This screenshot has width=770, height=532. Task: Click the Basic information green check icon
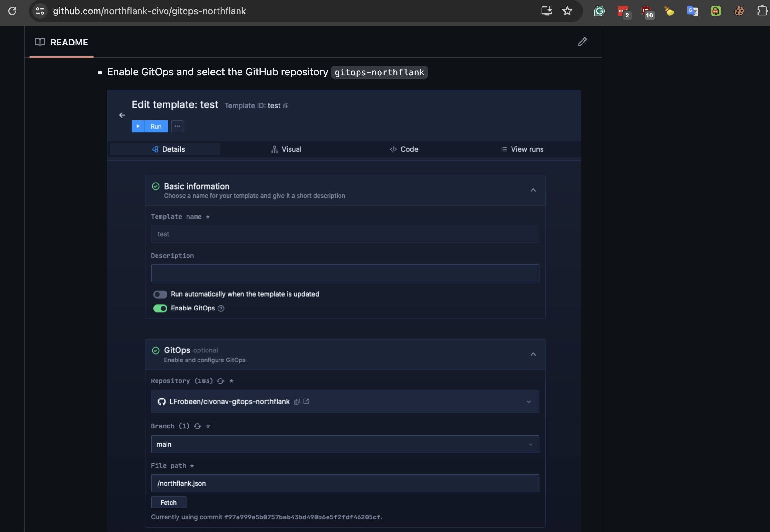tap(156, 186)
